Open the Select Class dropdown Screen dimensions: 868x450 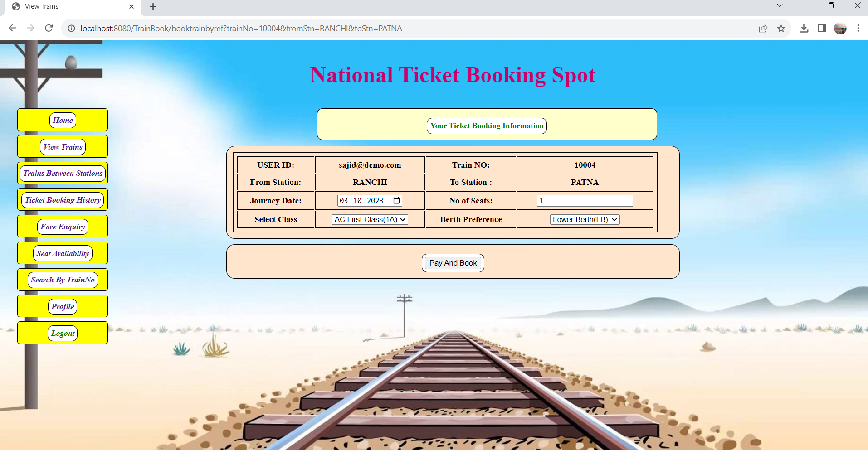(370, 219)
